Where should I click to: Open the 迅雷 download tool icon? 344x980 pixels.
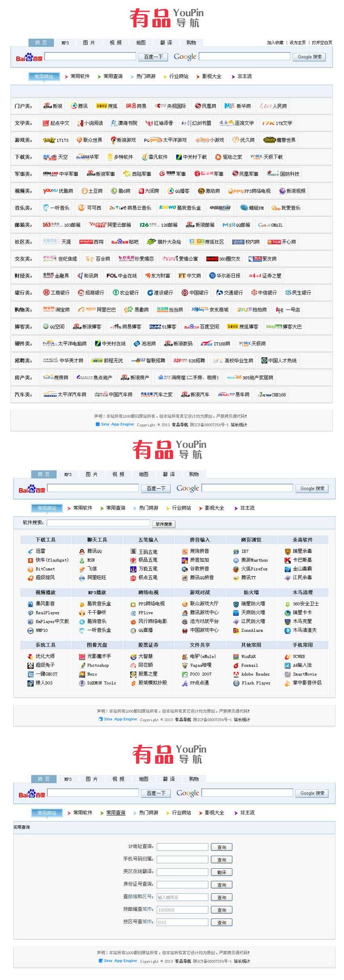tap(30, 551)
